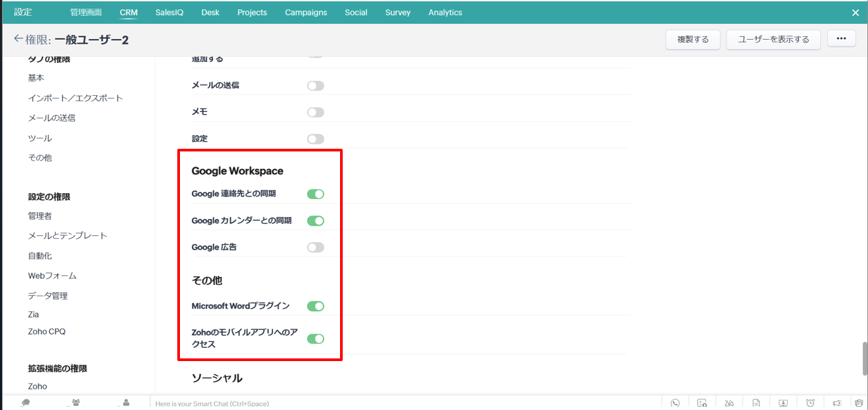Screen dimensions: 868x410
Task: Click the ユーザーを表示する button
Action: pos(773,40)
